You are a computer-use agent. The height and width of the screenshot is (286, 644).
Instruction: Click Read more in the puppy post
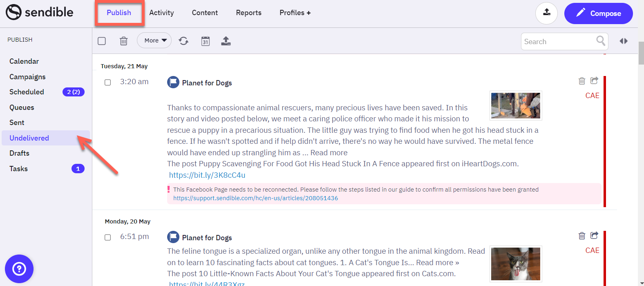[329, 152]
